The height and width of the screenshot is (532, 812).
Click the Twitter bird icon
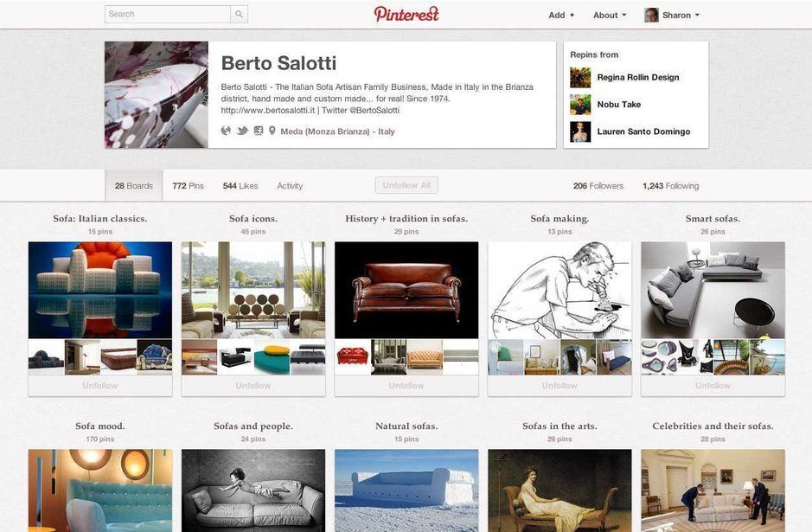[x=242, y=131]
